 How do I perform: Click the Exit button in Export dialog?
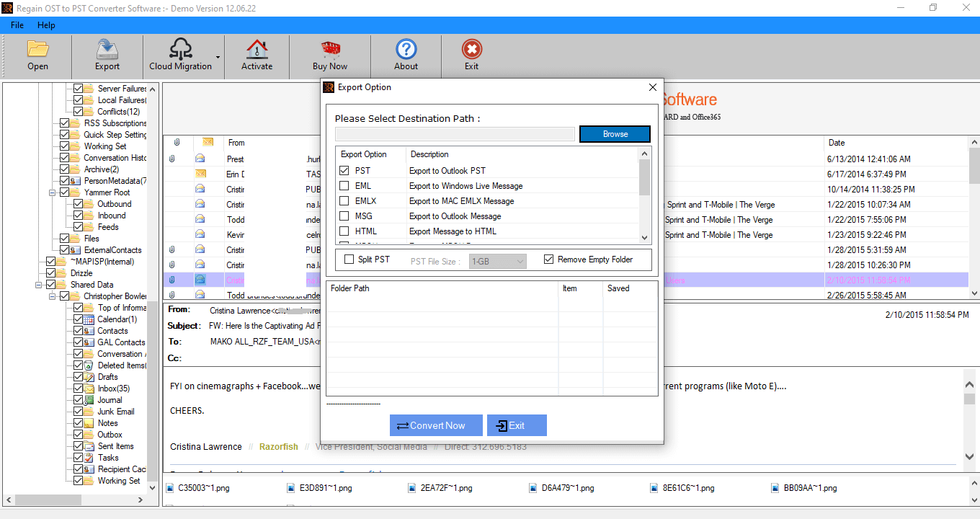tap(517, 425)
